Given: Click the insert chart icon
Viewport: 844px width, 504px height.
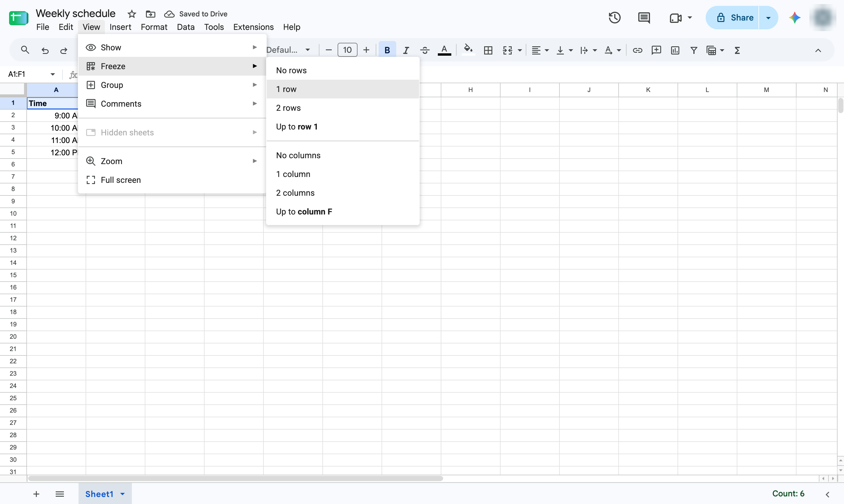Looking at the screenshot, I should coord(675,50).
